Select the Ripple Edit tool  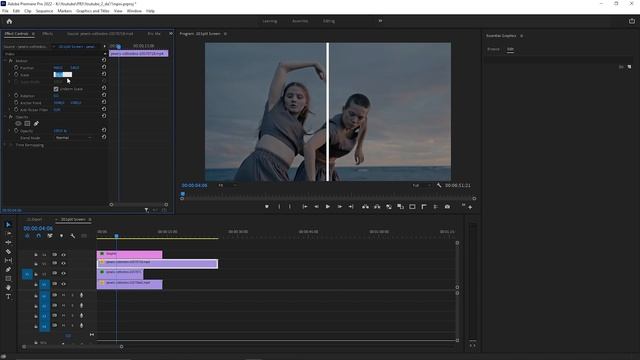point(8,242)
